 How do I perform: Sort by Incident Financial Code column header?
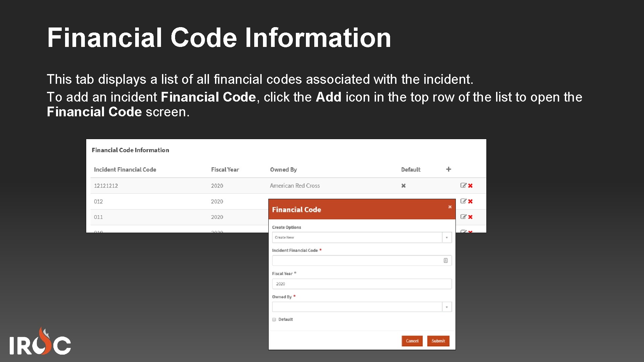pyautogui.click(x=125, y=170)
